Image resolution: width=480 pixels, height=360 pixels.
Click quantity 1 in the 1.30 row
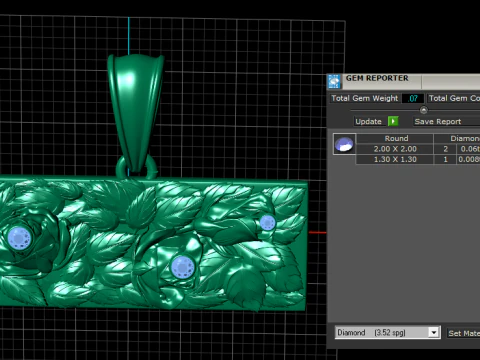[445, 159]
